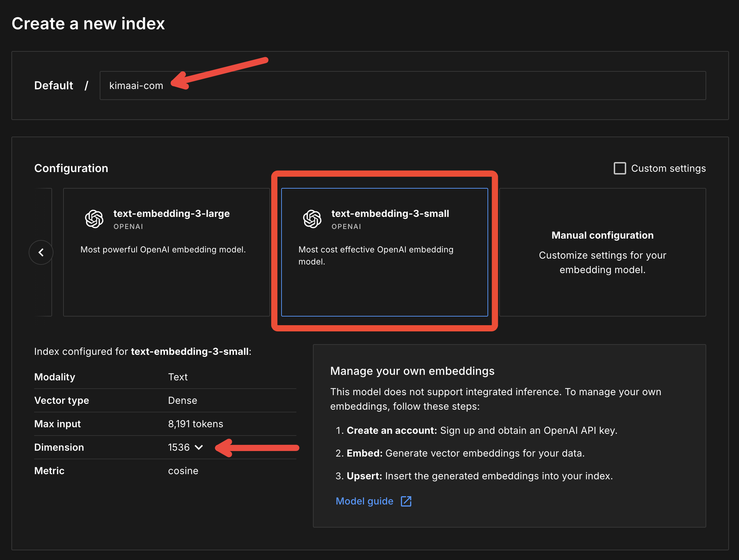The image size is (739, 560).
Task: Click the Manual configuration heading
Action: tap(602, 235)
